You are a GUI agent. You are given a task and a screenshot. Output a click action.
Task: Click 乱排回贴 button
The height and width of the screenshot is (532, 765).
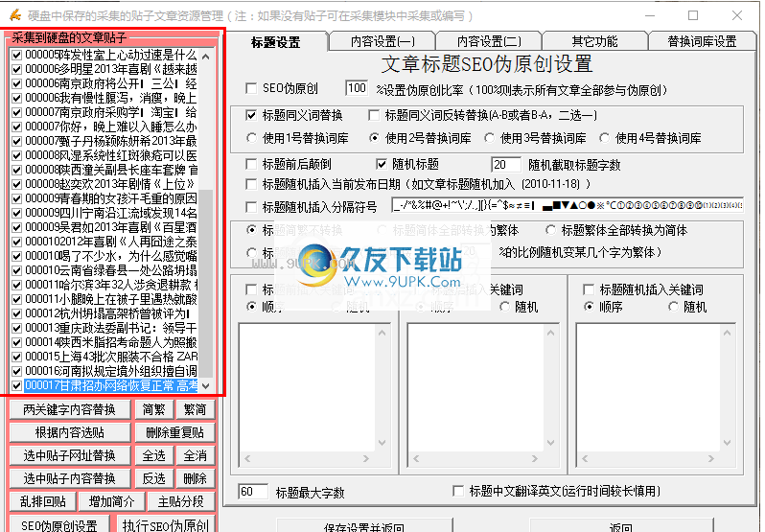click(43, 501)
